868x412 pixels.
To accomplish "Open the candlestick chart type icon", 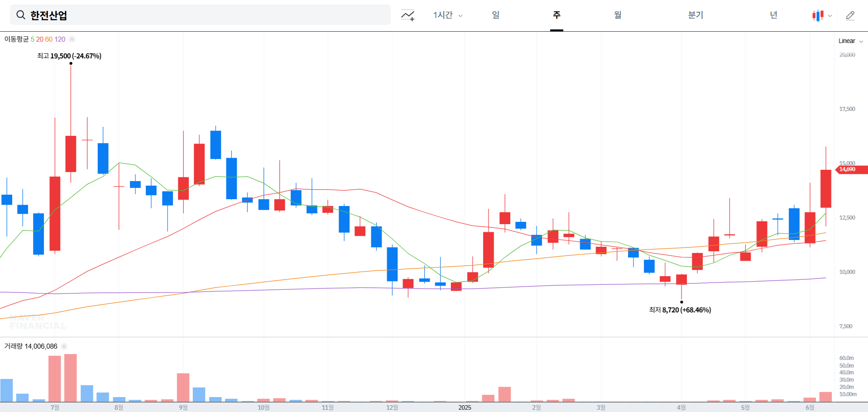I will click(x=818, y=15).
